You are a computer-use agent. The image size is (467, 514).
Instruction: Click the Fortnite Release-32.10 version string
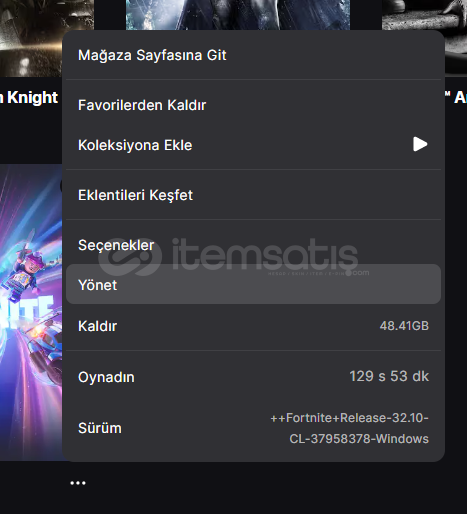tap(349, 428)
